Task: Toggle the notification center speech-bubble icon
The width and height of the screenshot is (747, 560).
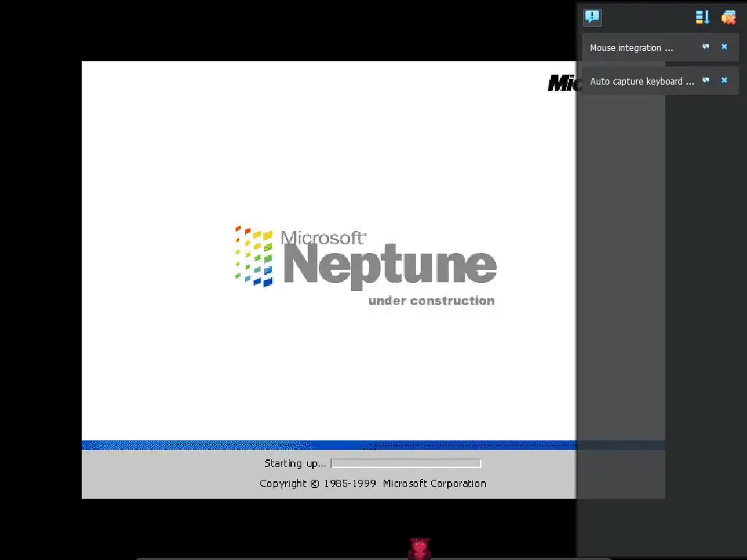Action: pyautogui.click(x=592, y=17)
